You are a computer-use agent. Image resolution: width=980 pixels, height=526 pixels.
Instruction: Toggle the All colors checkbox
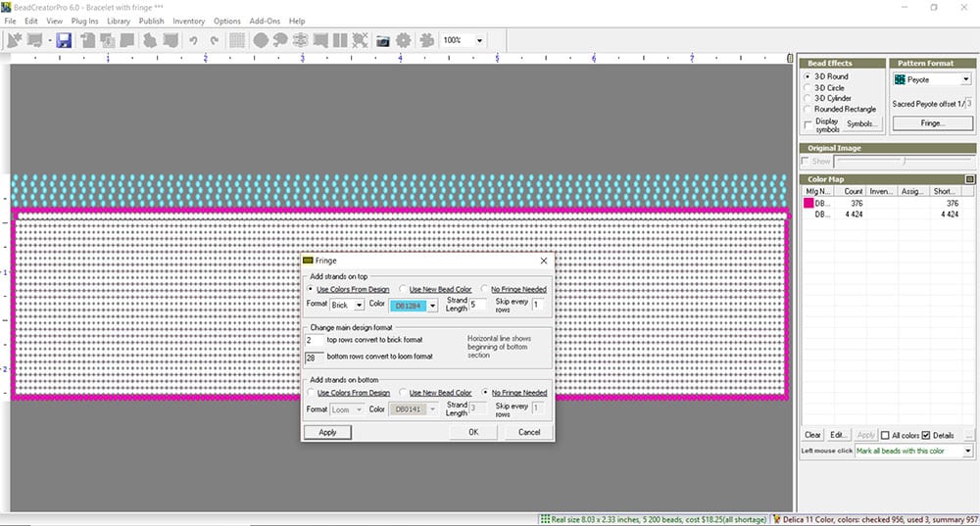[885, 436]
